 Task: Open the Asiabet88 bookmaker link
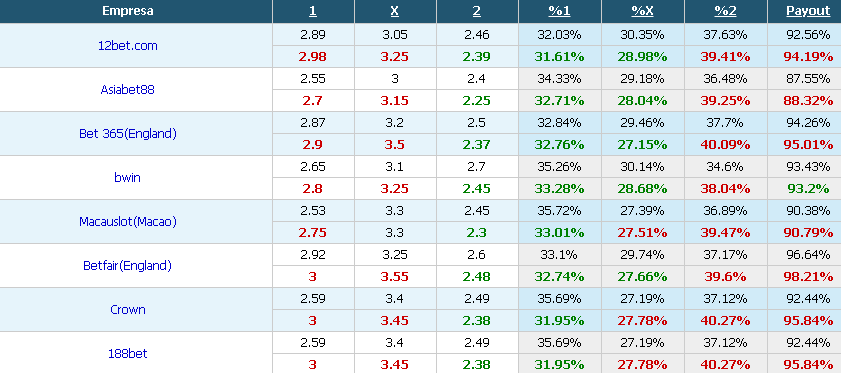click(x=128, y=90)
